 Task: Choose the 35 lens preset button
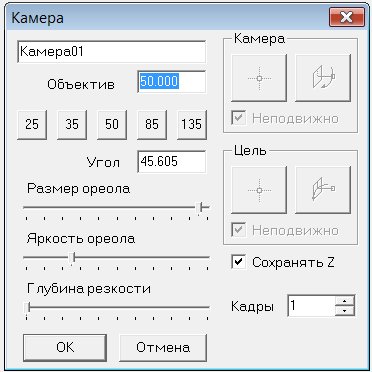coord(72,125)
